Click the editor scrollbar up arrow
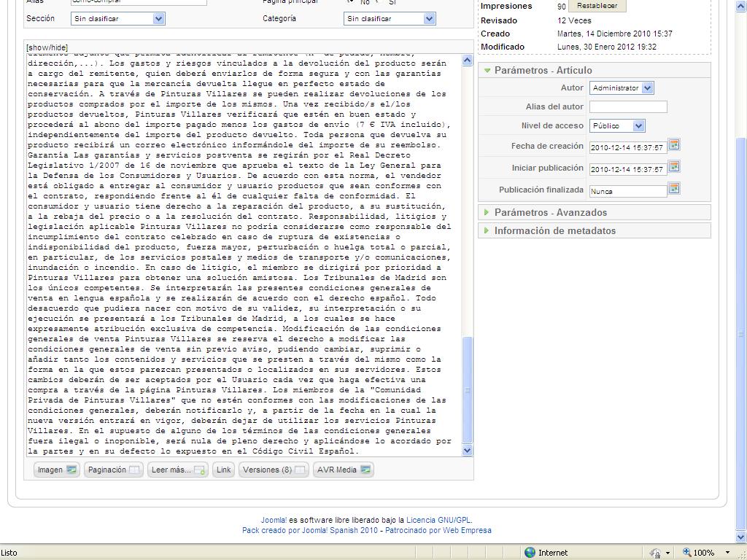 point(468,61)
